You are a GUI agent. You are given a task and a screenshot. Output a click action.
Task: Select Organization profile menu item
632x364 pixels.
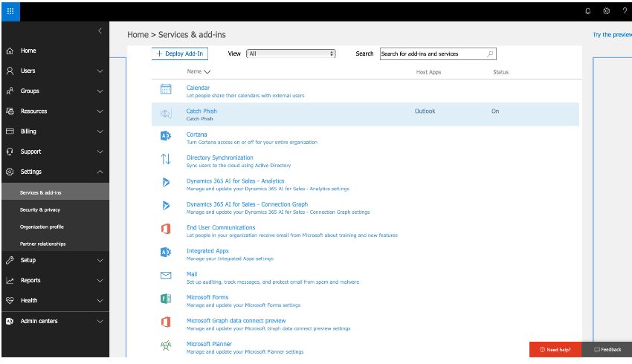point(55,227)
